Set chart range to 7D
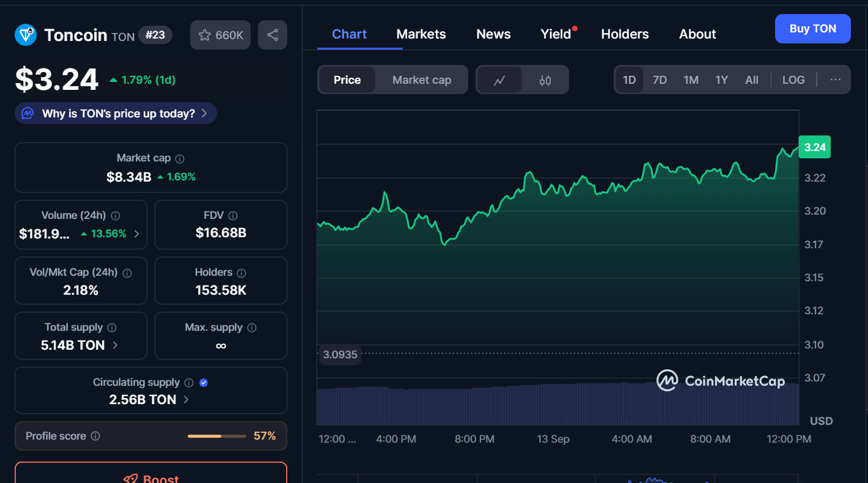The width and height of the screenshot is (868, 483). [x=660, y=80]
